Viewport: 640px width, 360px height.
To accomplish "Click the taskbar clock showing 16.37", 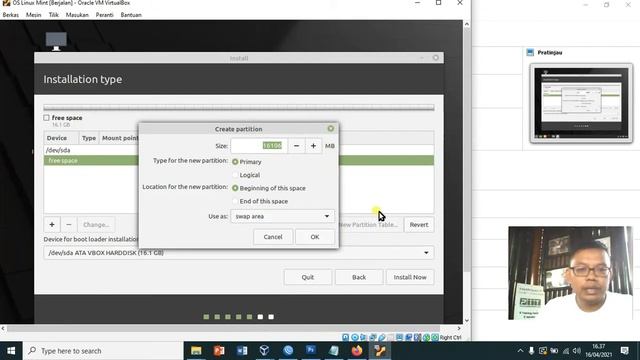I will tap(599, 351).
